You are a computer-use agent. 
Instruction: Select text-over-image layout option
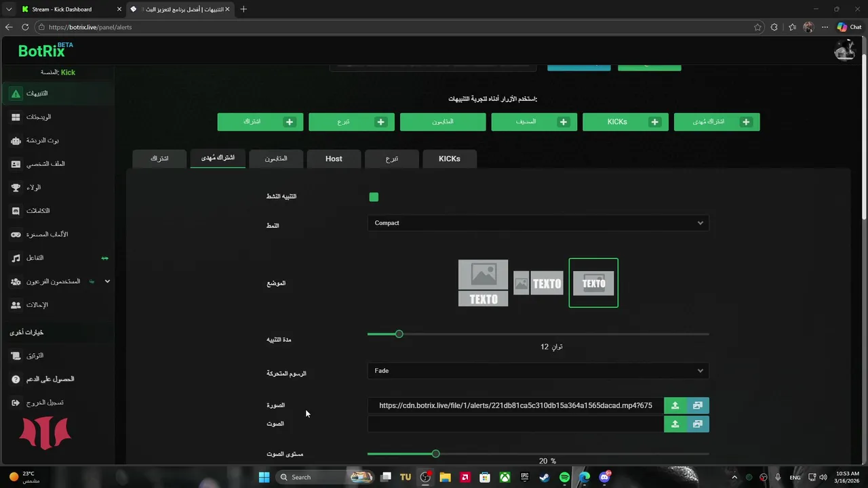click(593, 283)
